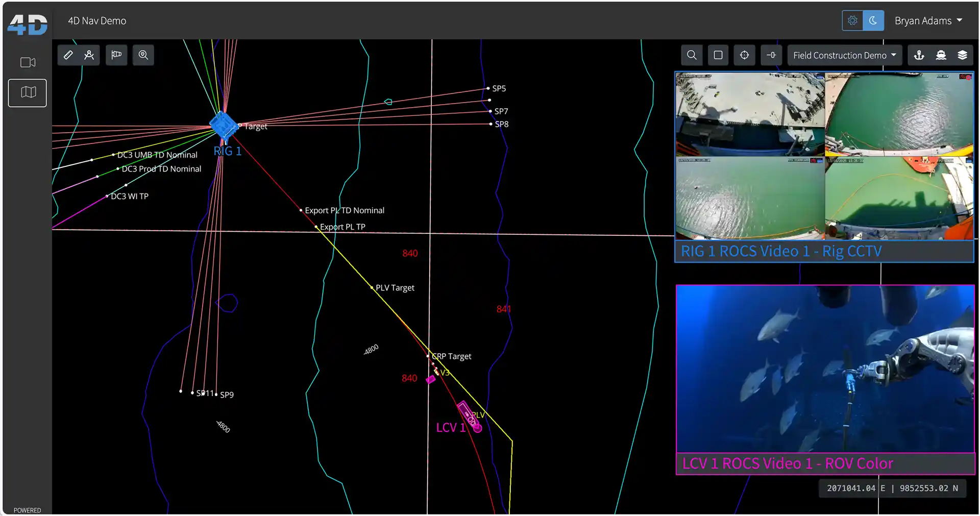Center map with the crosshair icon

(x=745, y=55)
